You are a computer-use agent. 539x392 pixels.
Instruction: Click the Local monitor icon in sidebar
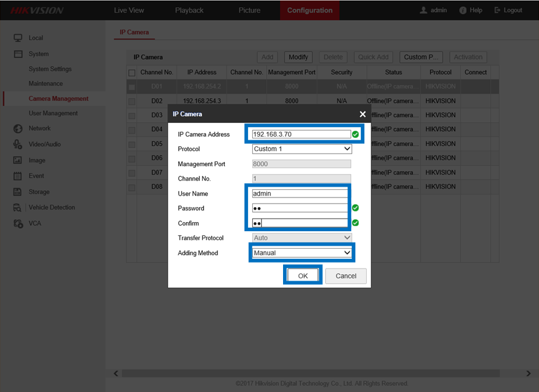[17, 38]
